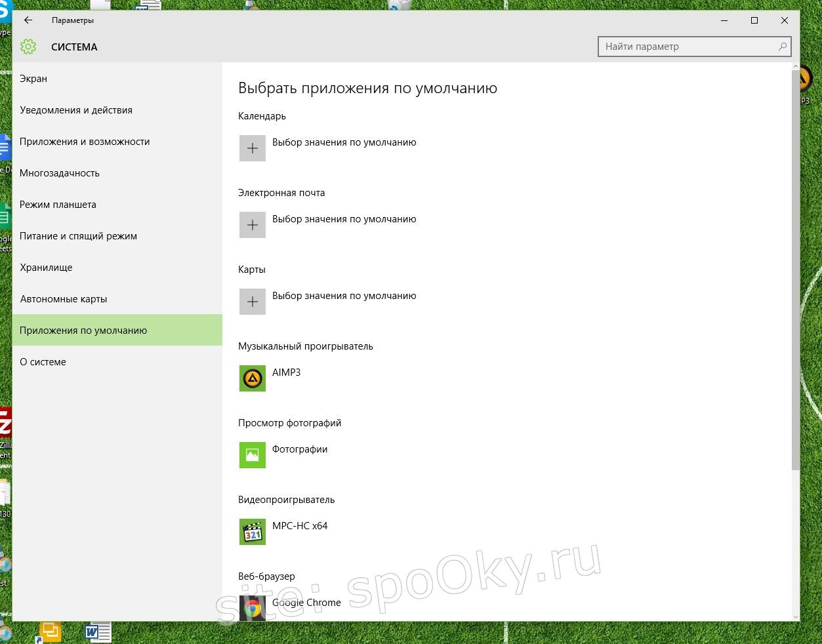Click the back arrow in Settings title bar

click(x=28, y=20)
